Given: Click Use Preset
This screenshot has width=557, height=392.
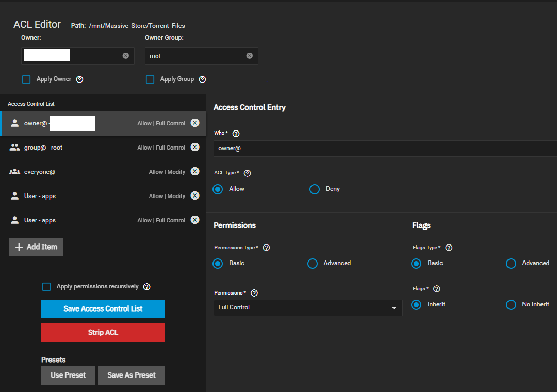Looking at the screenshot, I should click(x=68, y=375).
